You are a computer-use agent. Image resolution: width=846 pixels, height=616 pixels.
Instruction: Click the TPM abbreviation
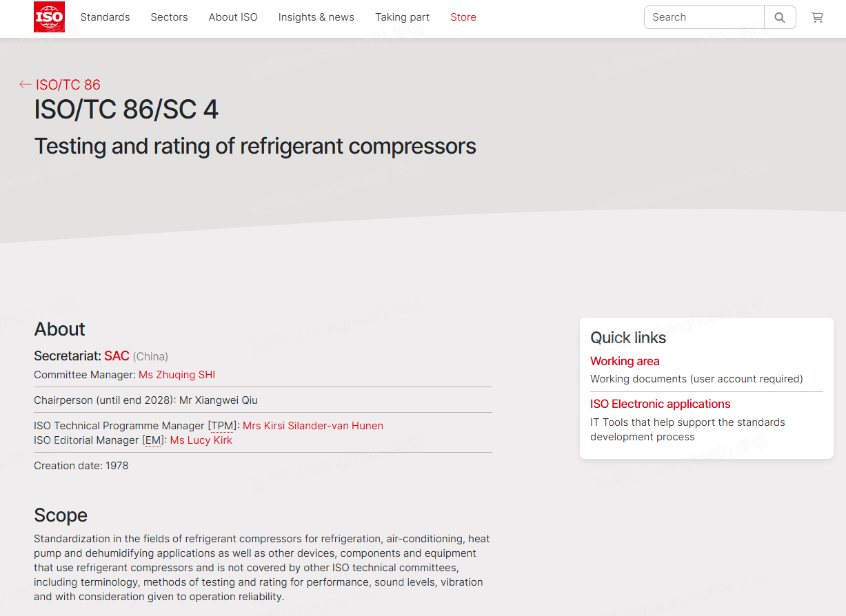click(222, 426)
